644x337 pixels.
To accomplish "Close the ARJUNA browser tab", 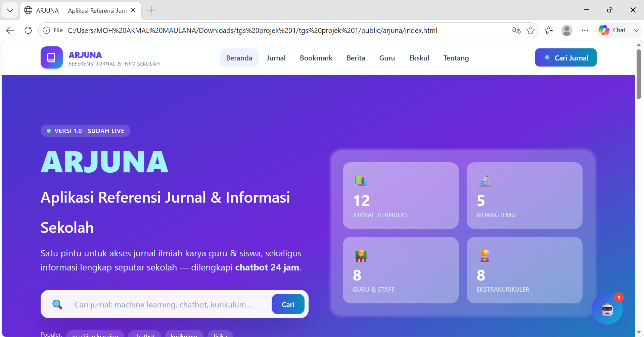I will [x=133, y=10].
